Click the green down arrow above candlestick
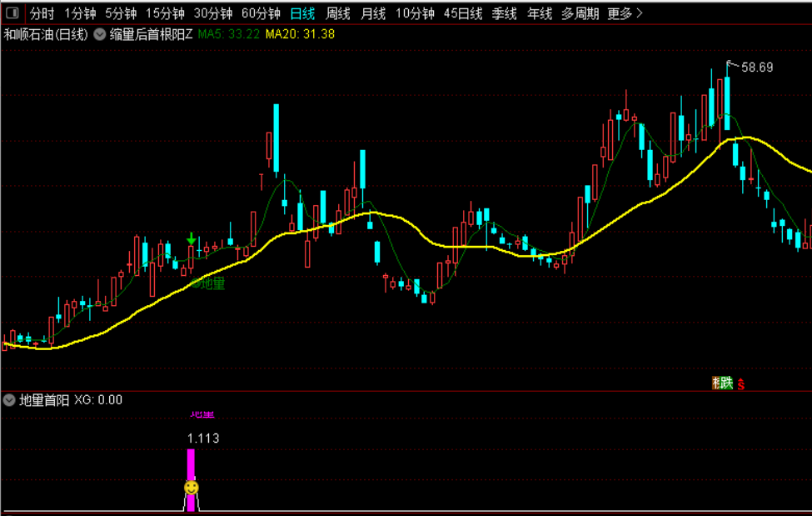Screen dimensions: 812x516 [x=191, y=238]
